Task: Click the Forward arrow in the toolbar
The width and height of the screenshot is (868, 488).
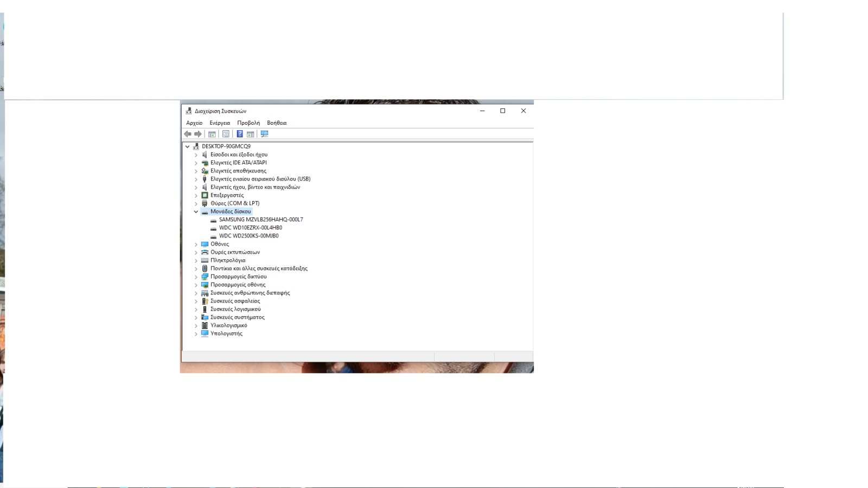Action: (198, 134)
